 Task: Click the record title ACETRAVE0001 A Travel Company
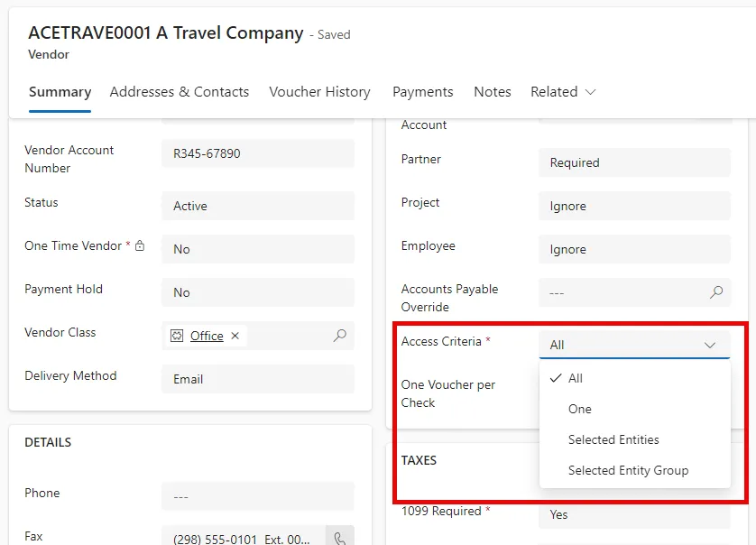coord(166,33)
